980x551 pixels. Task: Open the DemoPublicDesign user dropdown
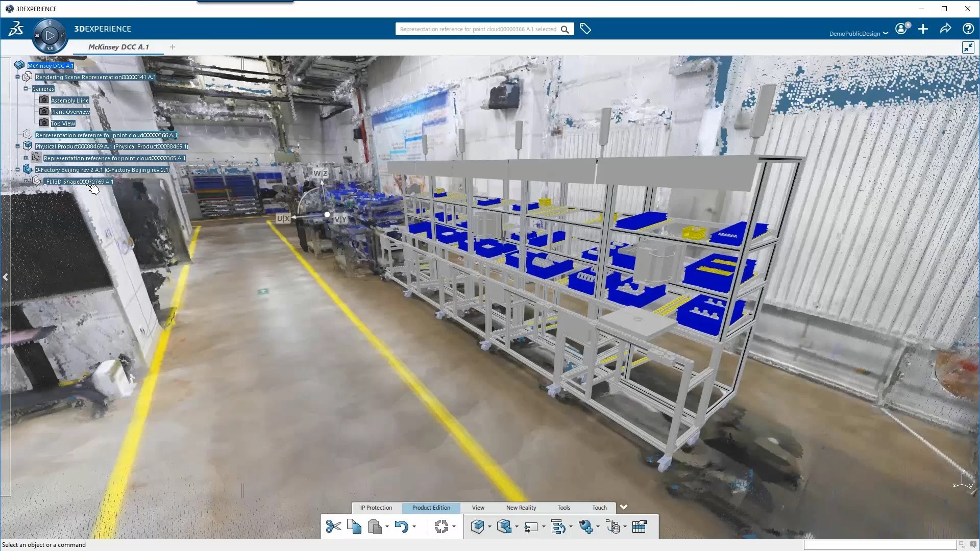point(858,33)
